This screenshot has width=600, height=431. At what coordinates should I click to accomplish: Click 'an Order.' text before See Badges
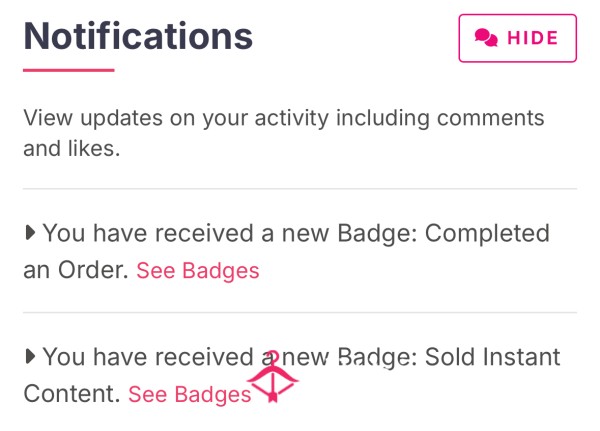76,270
